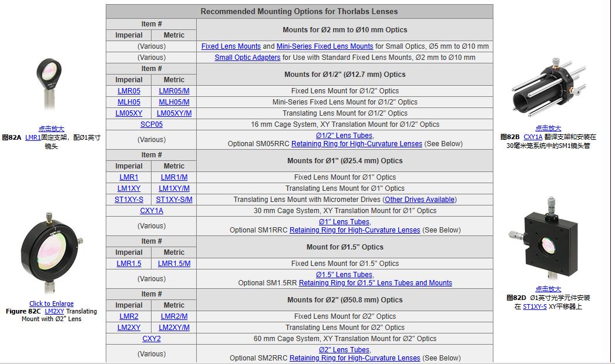Open the MLH05/M item link
Viewport: 615px width, 364px height.
tap(174, 102)
